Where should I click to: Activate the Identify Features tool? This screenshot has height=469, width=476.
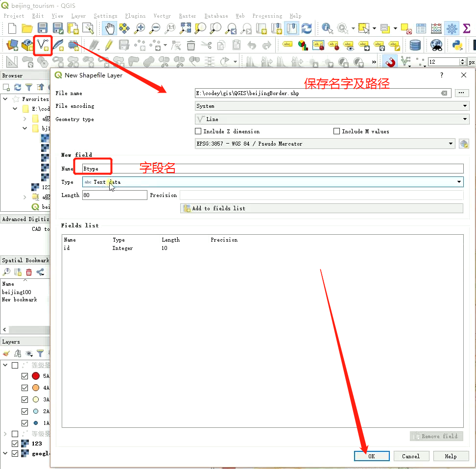click(327, 28)
